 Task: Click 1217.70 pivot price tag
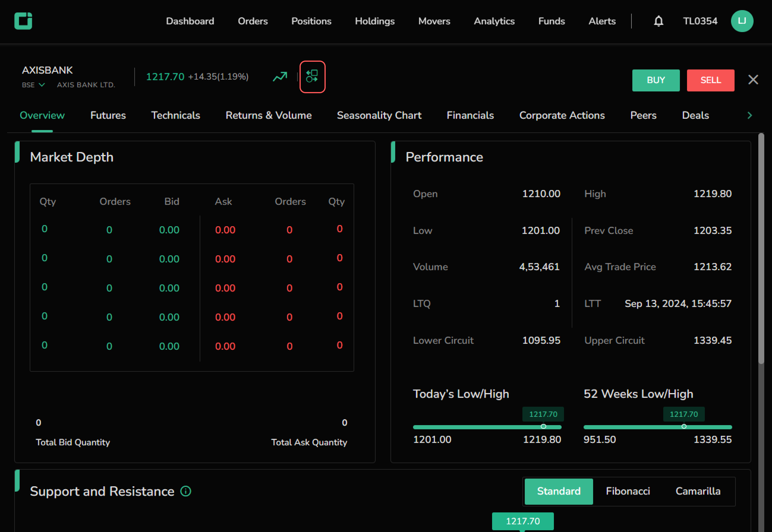pyautogui.click(x=523, y=521)
